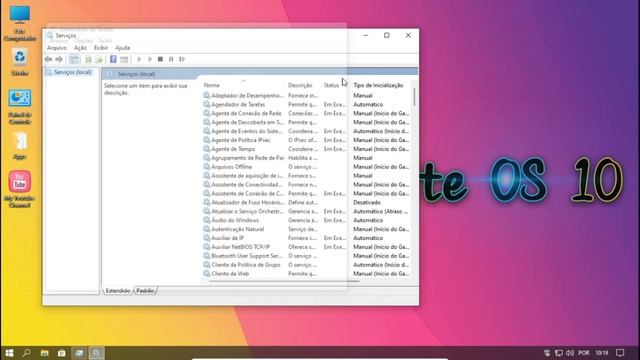Click the gear icon beside Cliente da Web
The image size is (640, 360).
[207, 273]
